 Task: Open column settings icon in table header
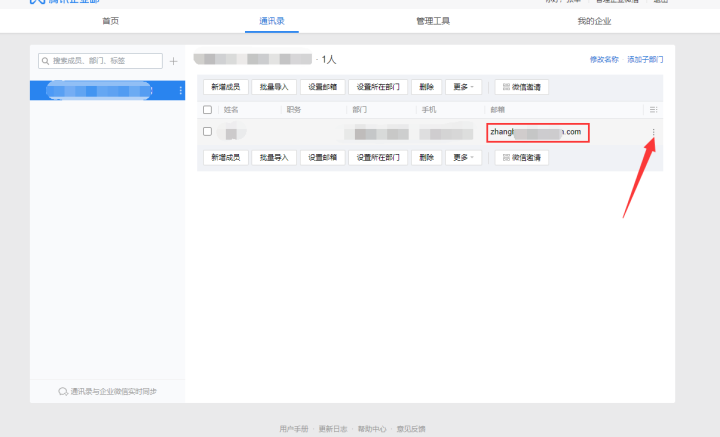(653, 110)
